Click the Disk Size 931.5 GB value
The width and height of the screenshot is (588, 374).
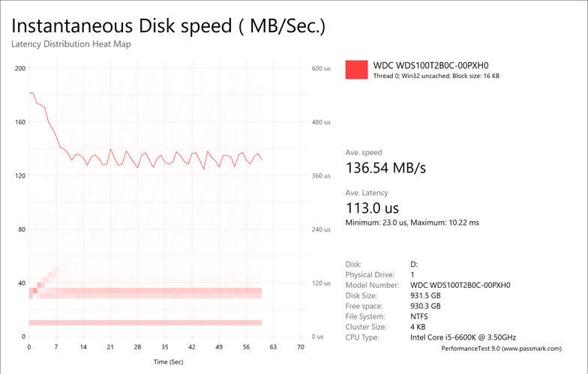click(x=426, y=295)
